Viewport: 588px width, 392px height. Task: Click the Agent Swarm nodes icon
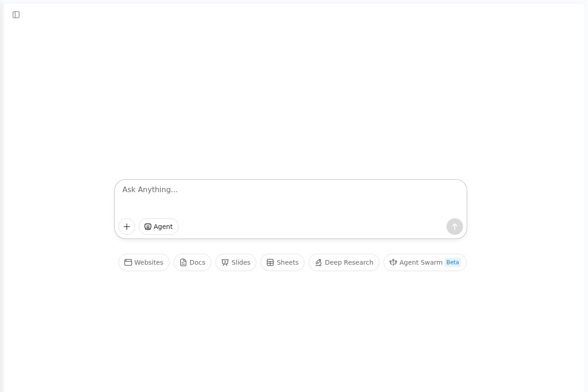point(393,262)
